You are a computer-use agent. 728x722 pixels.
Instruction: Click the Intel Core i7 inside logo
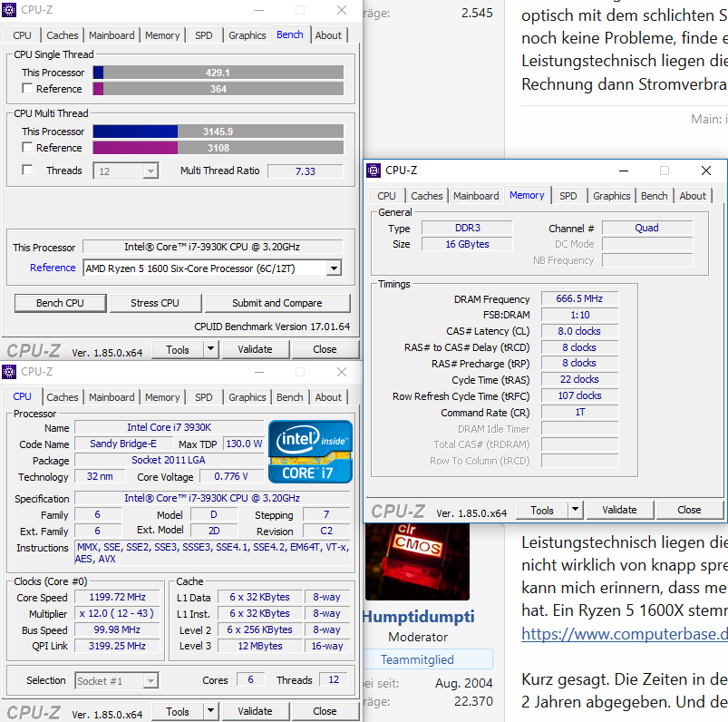310,452
